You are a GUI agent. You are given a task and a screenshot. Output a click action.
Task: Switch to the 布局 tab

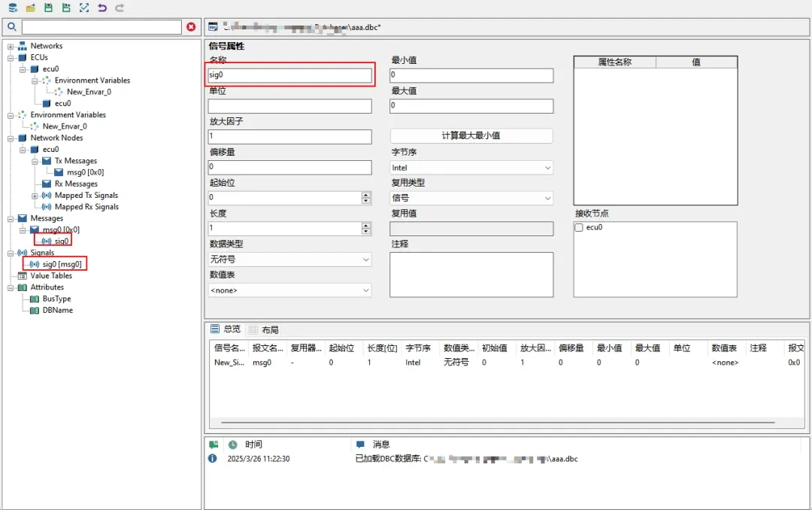click(264, 329)
